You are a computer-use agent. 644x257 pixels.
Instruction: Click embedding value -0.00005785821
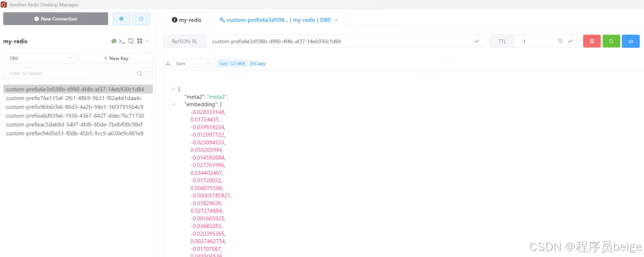click(x=210, y=196)
